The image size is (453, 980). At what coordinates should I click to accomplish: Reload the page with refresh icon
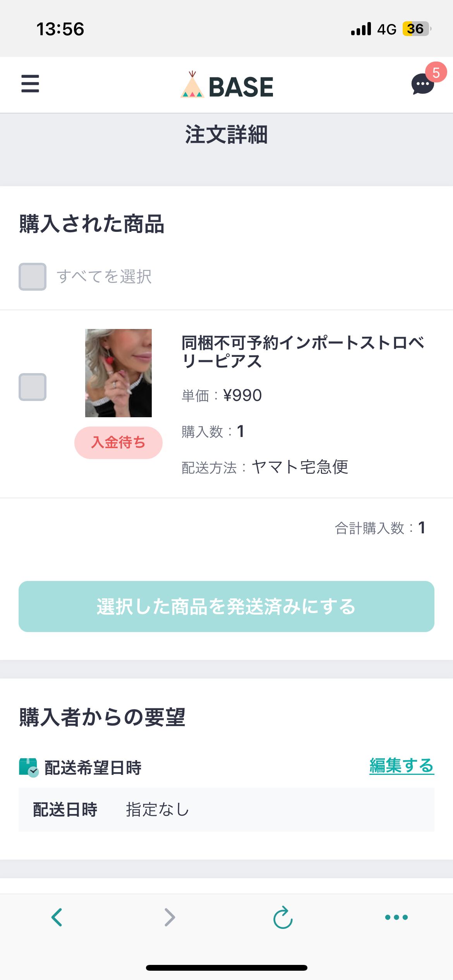click(x=283, y=917)
